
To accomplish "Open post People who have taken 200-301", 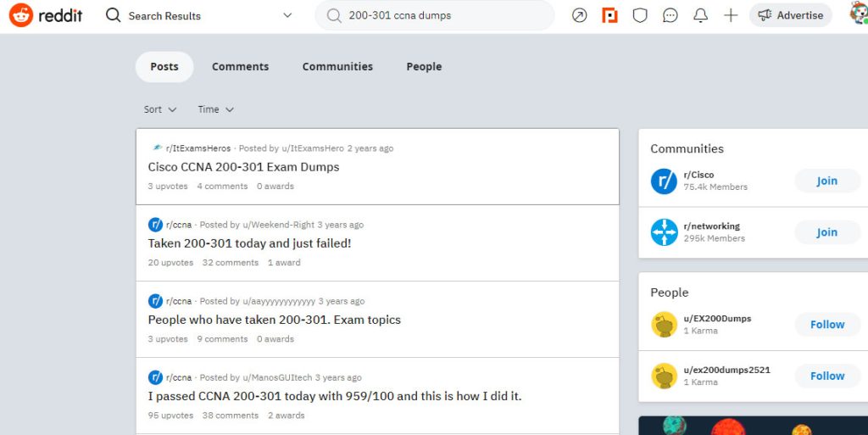I will 274,320.
